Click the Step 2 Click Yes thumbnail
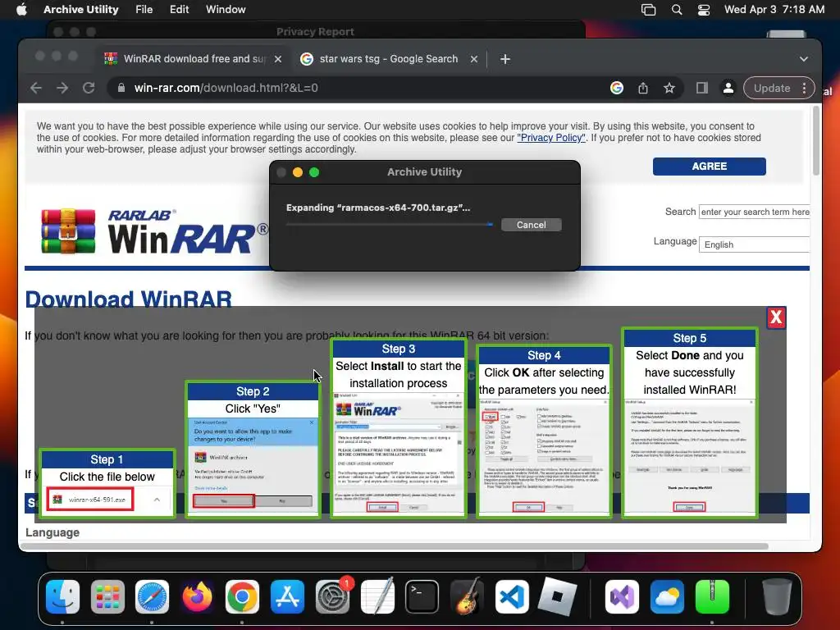The image size is (840, 630). (253, 449)
